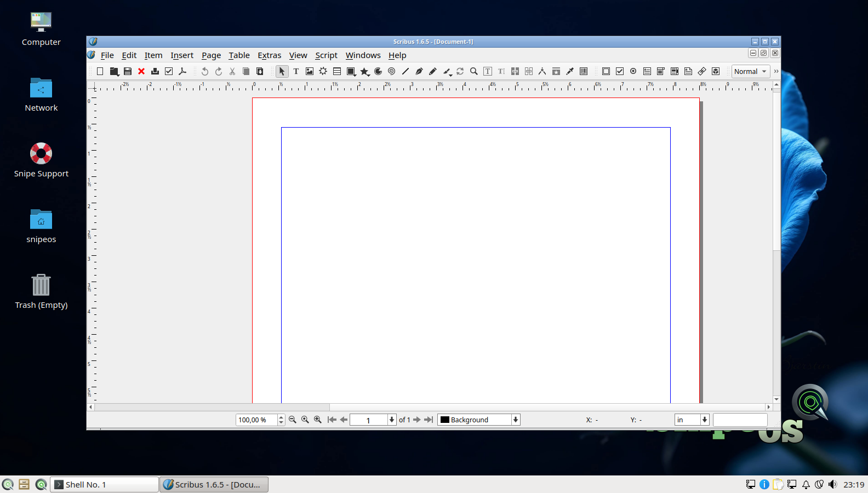Go to the last page button

(429, 420)
